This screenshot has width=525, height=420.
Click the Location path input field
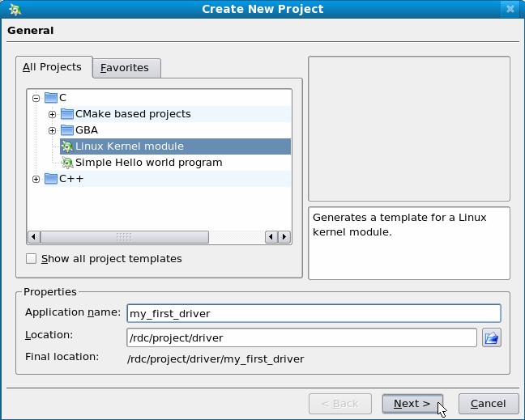point(301,337)
